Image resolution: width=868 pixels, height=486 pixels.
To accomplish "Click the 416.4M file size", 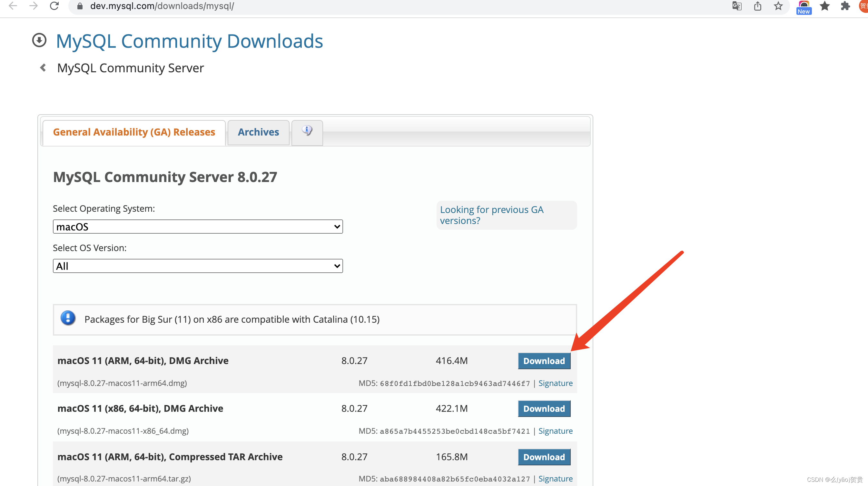I will pos(452,361).
